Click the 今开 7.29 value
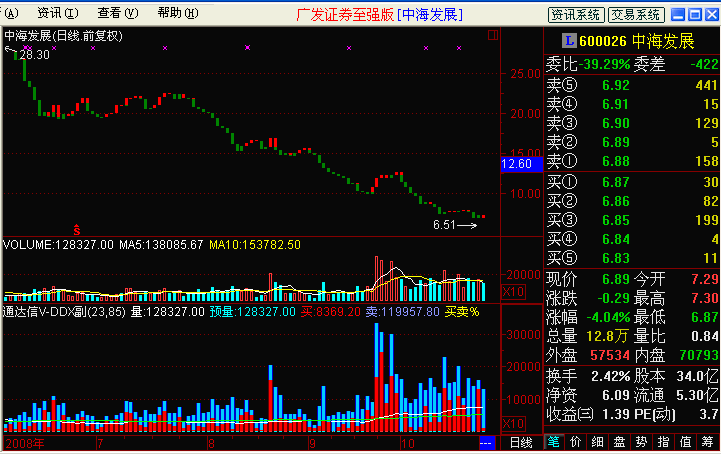This screenshot has width=721, height=454. [705, 279]
